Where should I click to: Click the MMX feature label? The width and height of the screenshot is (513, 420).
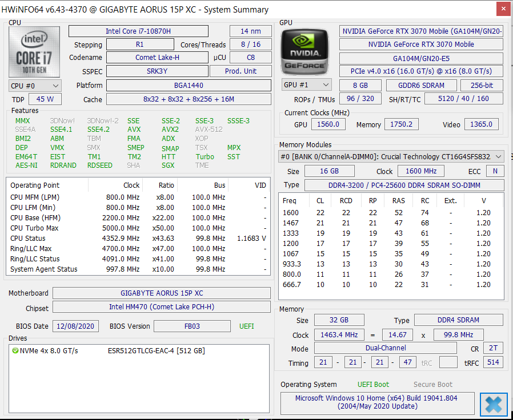[x=23, y=121]
